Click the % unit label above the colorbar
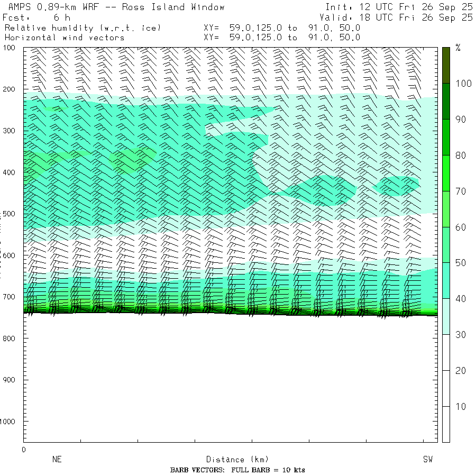This screenshot has width=476, height=476. point(458,48)
